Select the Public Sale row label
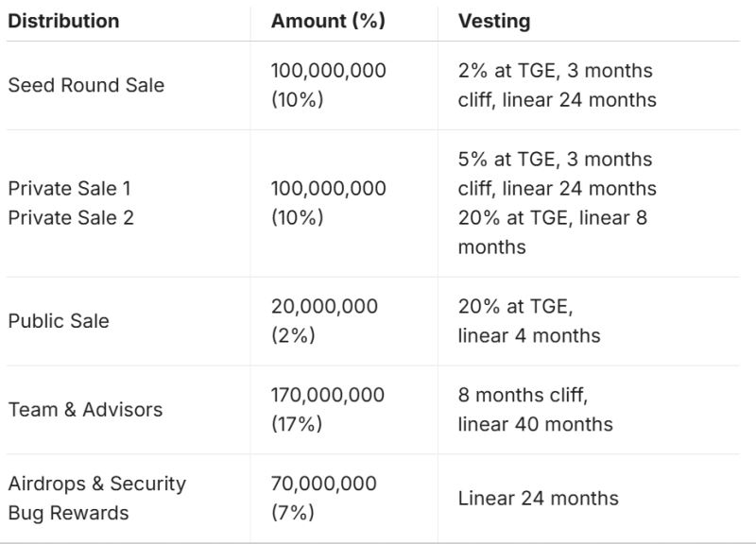The width and height of the screenshot is (756, 544). coord(59,321)
